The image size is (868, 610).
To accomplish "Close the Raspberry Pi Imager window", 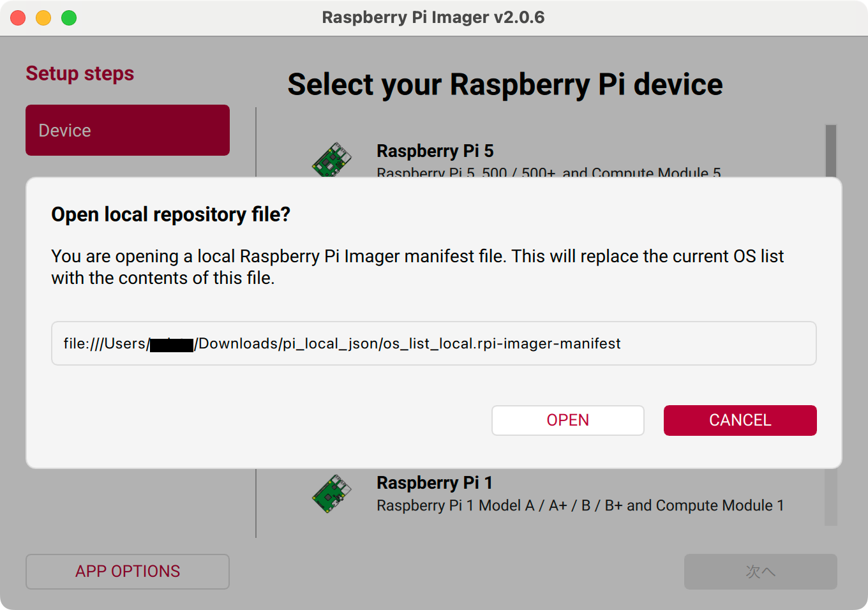I will 18,18.
